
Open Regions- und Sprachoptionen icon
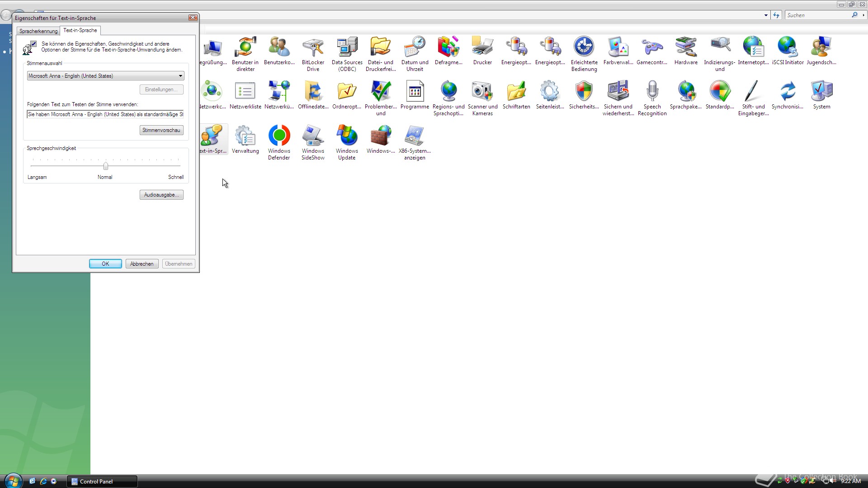point(448,98)
